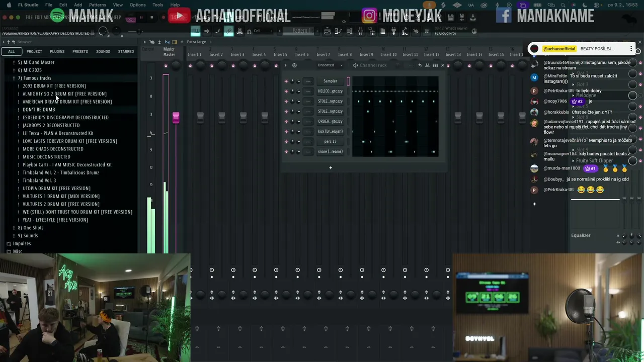Toggle Insert 1 mute light

click(x=190, y=65)
